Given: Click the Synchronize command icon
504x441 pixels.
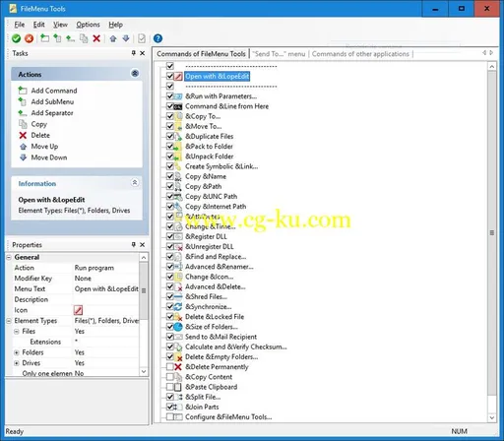Looking at the screenshot, I should coord(178,307).
